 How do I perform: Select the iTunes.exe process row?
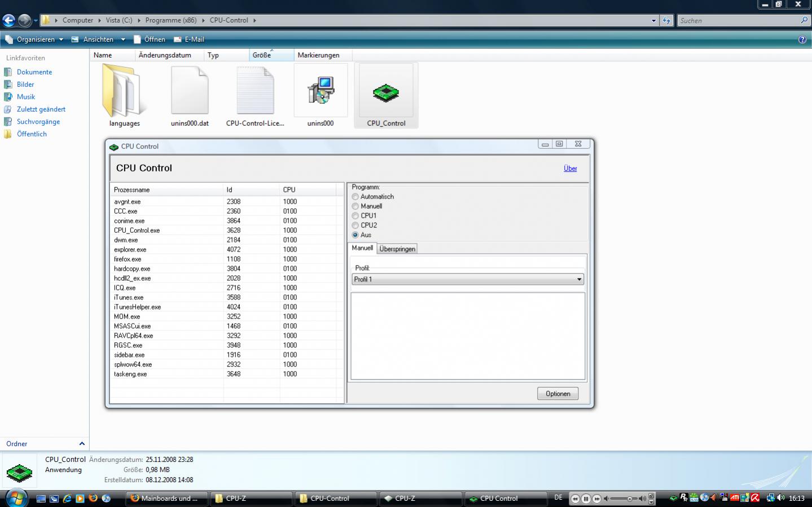pos(226,298)
